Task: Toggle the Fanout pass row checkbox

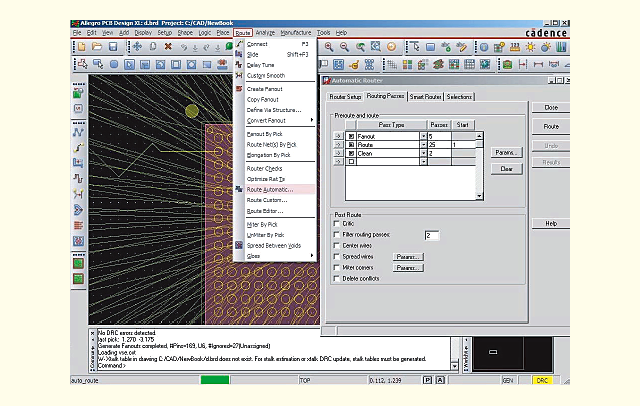Action: click(x=351, y=136)
